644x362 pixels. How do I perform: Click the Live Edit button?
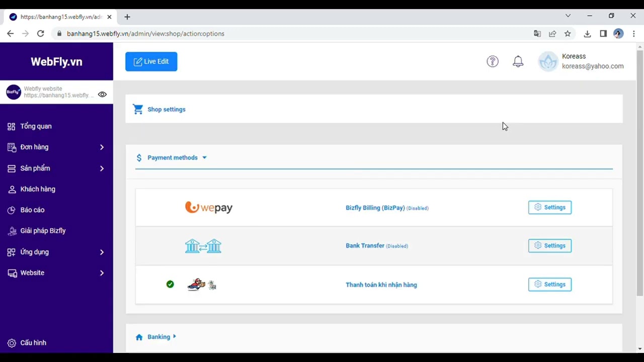pos(151,61)
